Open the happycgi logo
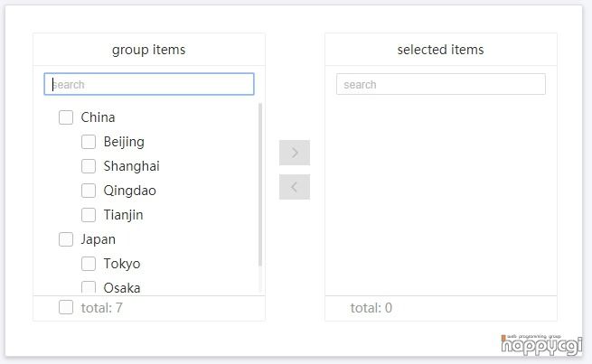The width and height of the screenshot is (592, 364). (x=541, y=345)
